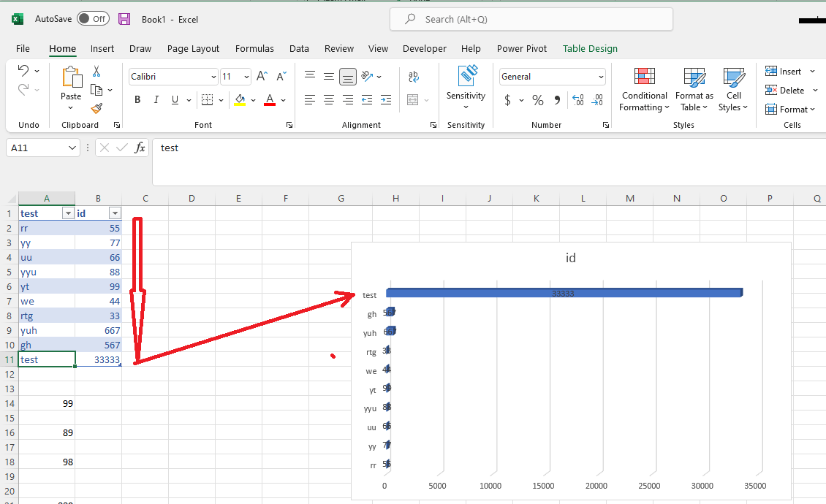The width and height of the screenshot is (826, 504).
Task: Click the Borders icon
Action: point(208,99)
